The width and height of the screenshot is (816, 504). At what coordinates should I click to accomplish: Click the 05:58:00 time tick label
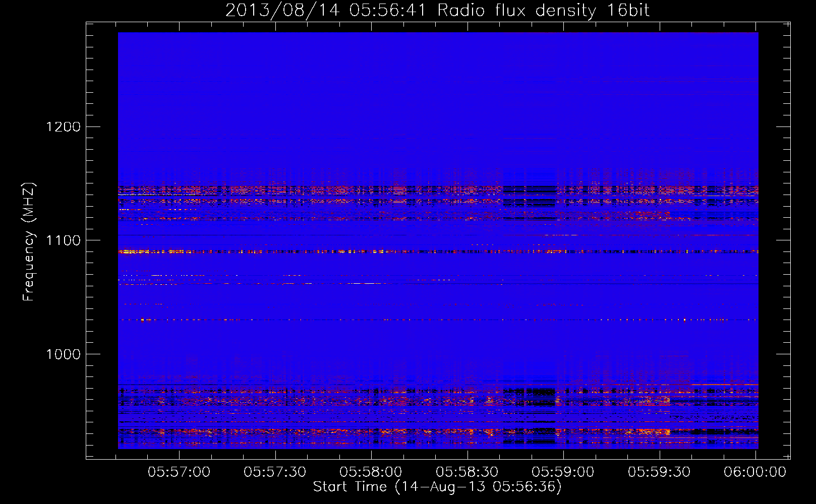tap(371, 472)
